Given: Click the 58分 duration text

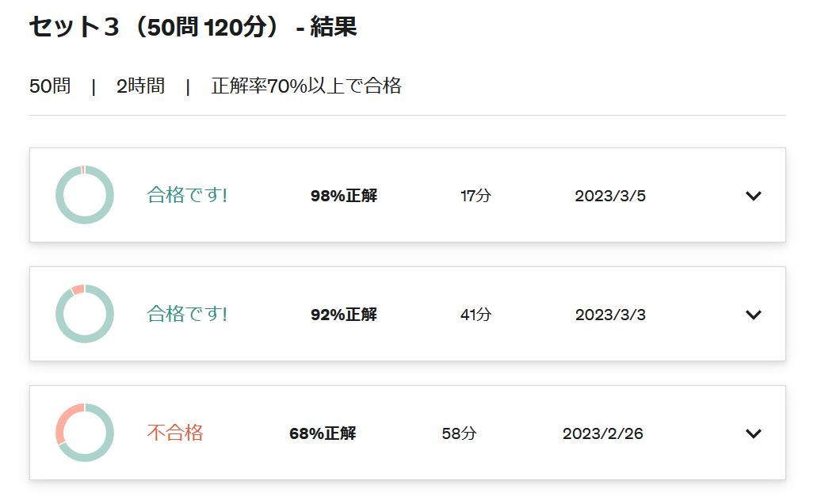Looking at the screenshot, I should (x=459, y=433).
